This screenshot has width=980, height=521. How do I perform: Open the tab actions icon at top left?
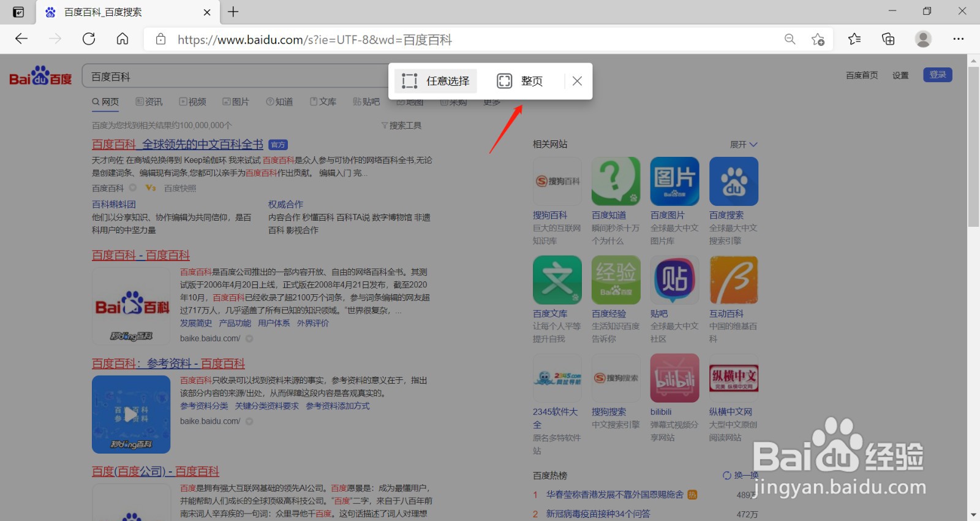(18, 12)
